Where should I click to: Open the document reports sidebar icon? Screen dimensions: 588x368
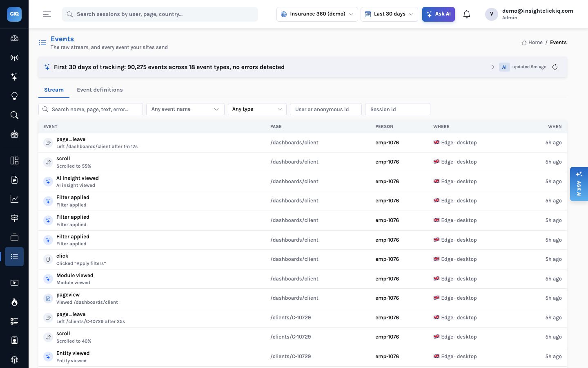coord(14,180)
